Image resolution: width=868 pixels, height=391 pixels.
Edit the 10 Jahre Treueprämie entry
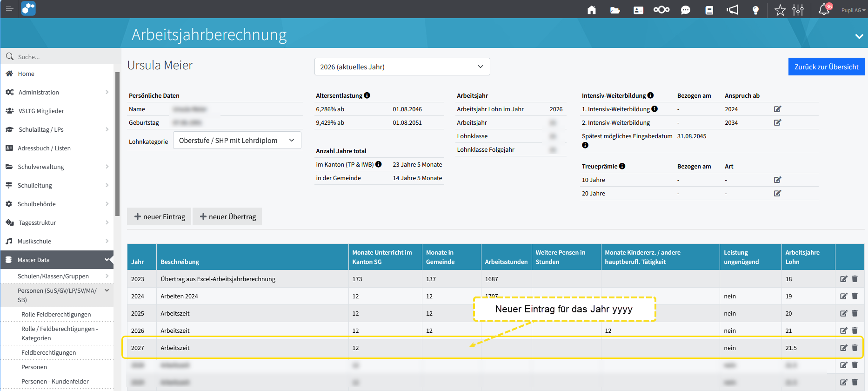[777, 180]
